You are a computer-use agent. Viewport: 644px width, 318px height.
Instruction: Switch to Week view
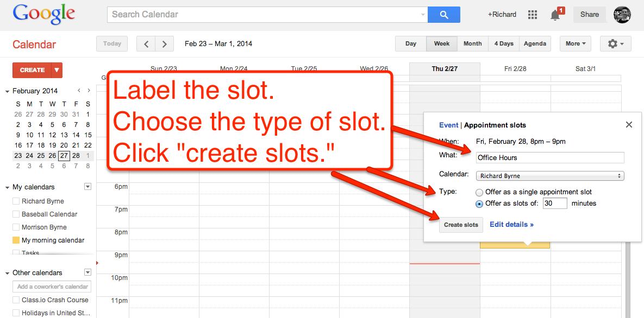coord(441,43)
